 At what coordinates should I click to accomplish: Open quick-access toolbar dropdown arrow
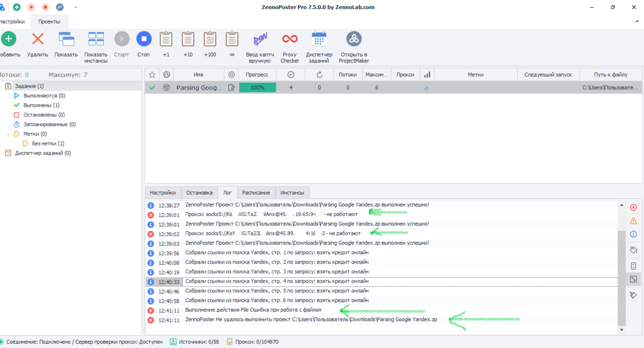75,7
